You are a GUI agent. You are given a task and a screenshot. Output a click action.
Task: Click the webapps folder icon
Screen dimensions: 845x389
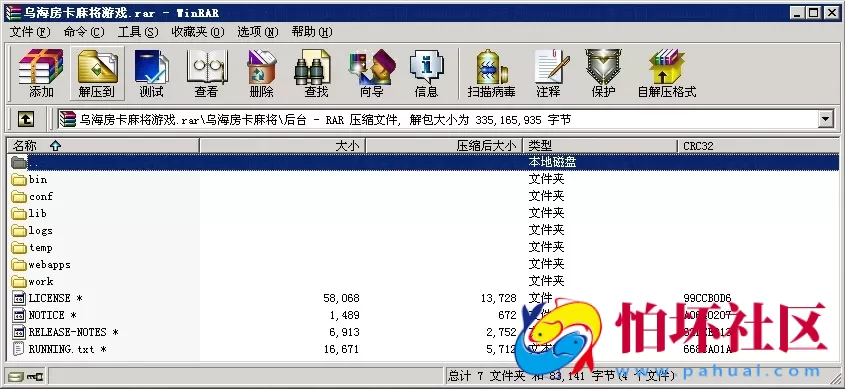(19, 265)
